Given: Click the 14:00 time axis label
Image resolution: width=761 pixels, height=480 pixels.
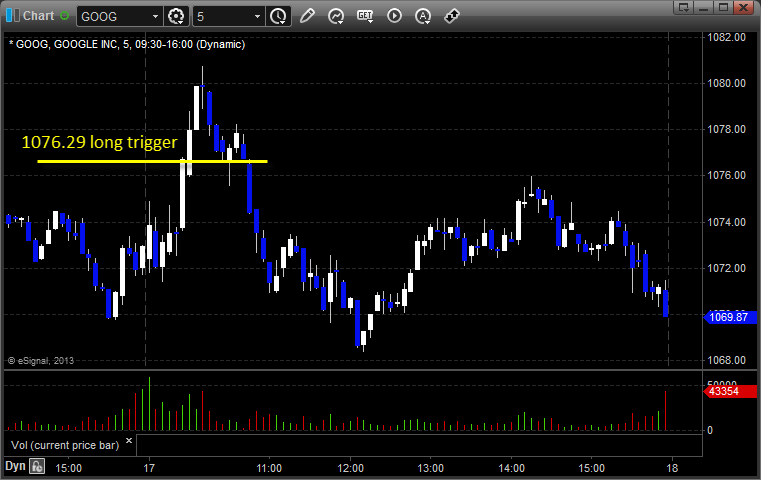Looking at the screenshot, I should (512, 468).
